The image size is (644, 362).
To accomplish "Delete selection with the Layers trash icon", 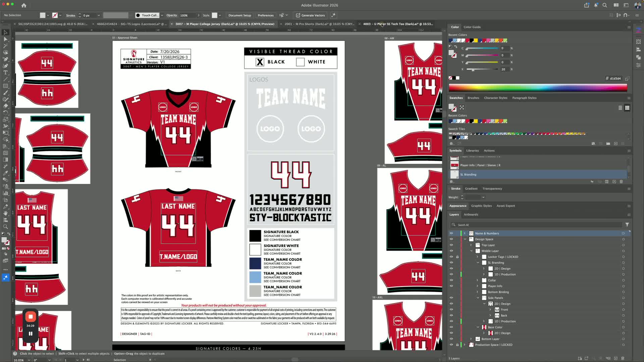I will tap(623, 358).
